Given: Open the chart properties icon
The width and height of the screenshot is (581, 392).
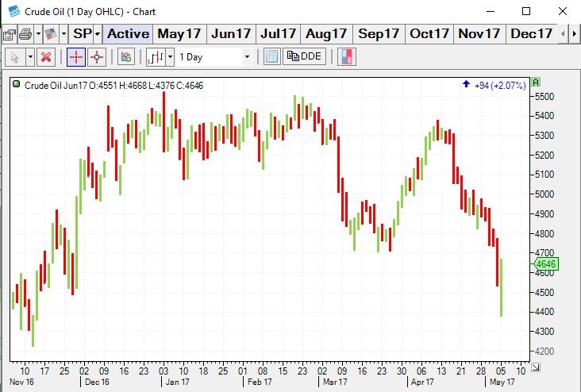Looking at the screenshot, I should pyautogui.click(x=10, y=34).
